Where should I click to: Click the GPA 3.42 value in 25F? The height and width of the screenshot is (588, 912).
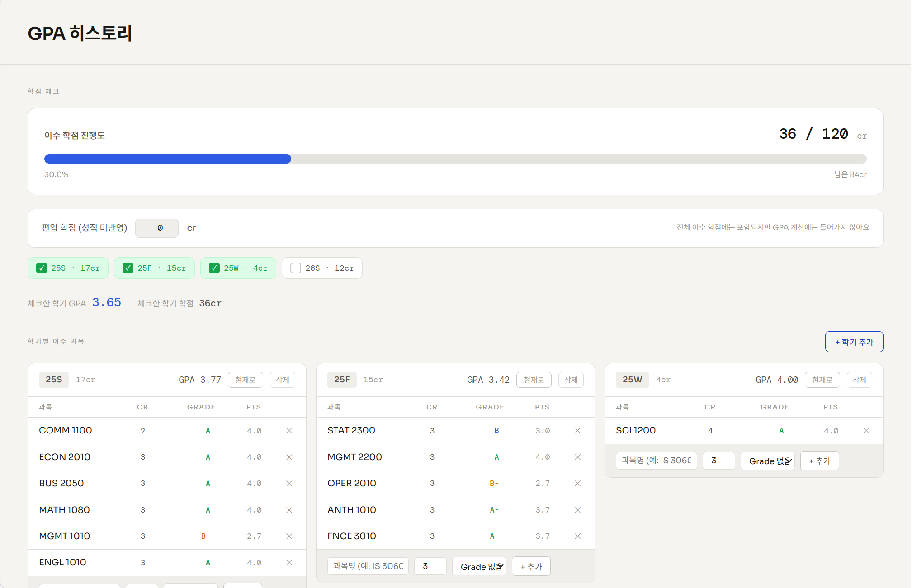[x=488, y=380]
